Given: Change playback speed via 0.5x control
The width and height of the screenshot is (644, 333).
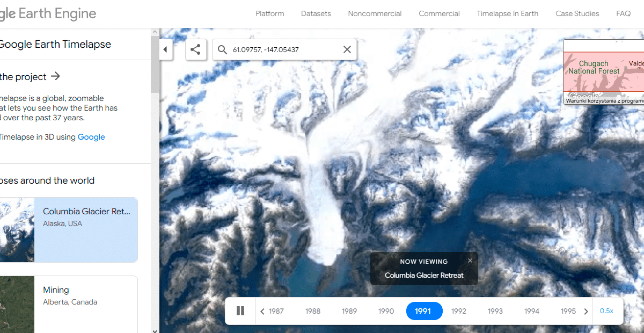Looking at the screenshot, I should 606,311.
